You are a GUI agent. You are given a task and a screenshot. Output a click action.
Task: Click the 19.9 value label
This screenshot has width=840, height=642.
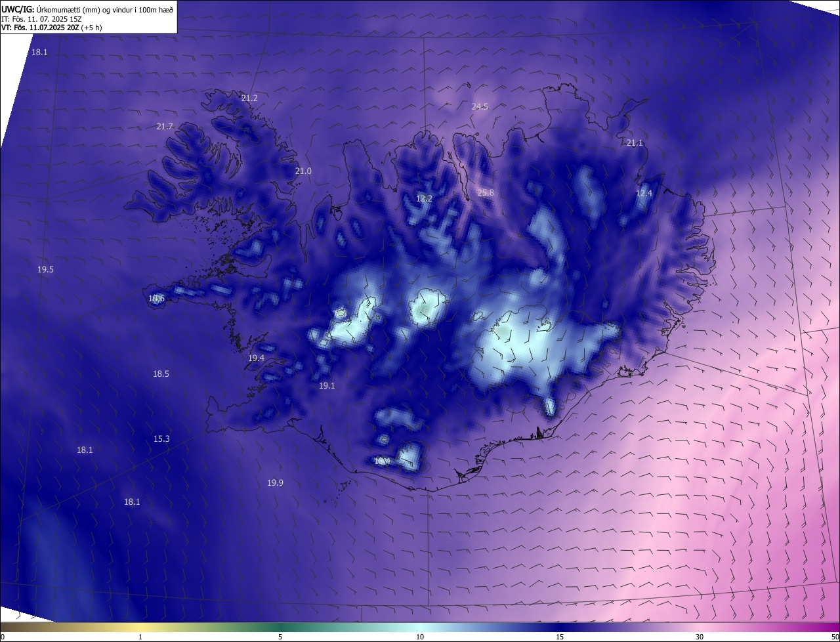[275, 482]
